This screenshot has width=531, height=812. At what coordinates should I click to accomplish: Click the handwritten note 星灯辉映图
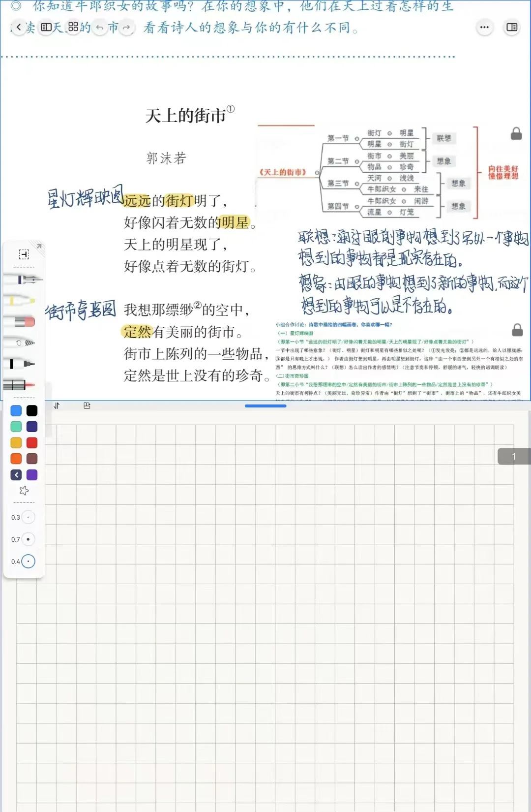click(85, 196)
